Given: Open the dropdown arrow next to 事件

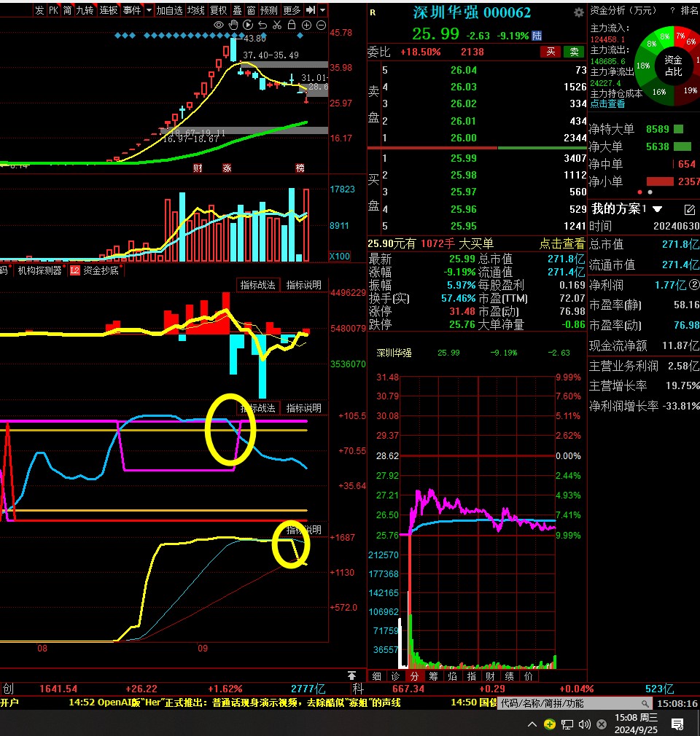Looking at the screenshot, I should (x=149, y=10).
